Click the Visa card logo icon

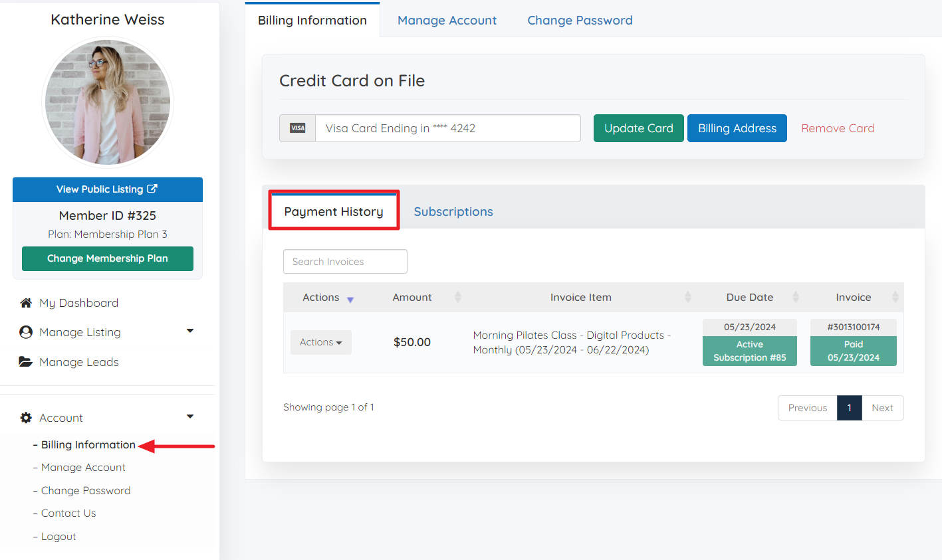click(298, 128)
